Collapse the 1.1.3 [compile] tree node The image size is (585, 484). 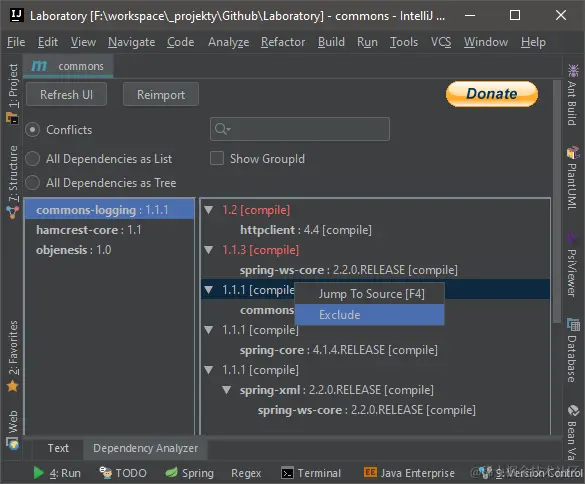click(x=209, y=250)
